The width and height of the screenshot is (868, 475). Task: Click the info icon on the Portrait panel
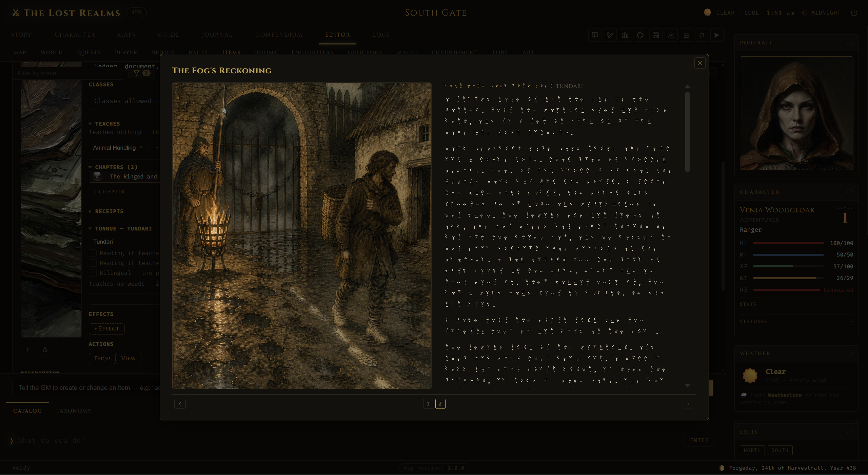(850, 42)
